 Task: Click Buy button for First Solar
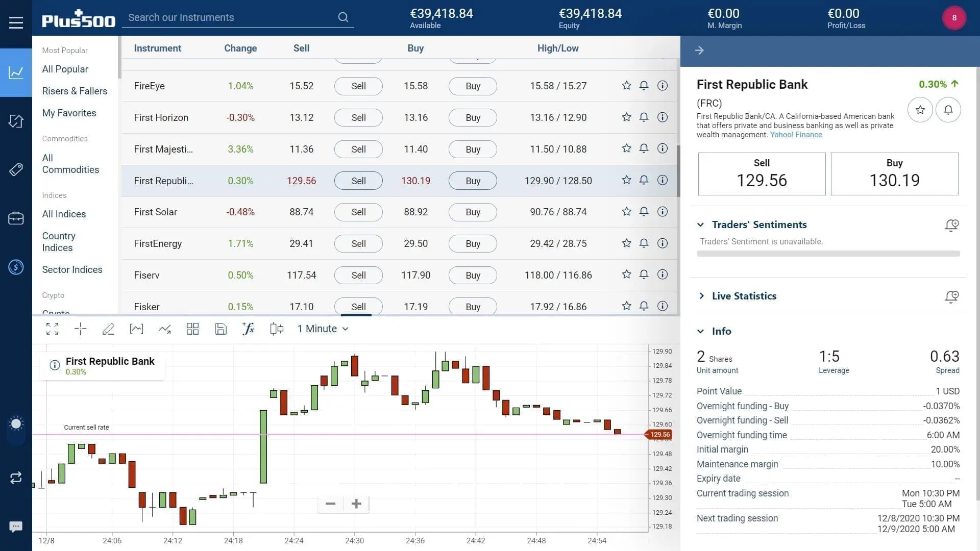coord(473,212)
